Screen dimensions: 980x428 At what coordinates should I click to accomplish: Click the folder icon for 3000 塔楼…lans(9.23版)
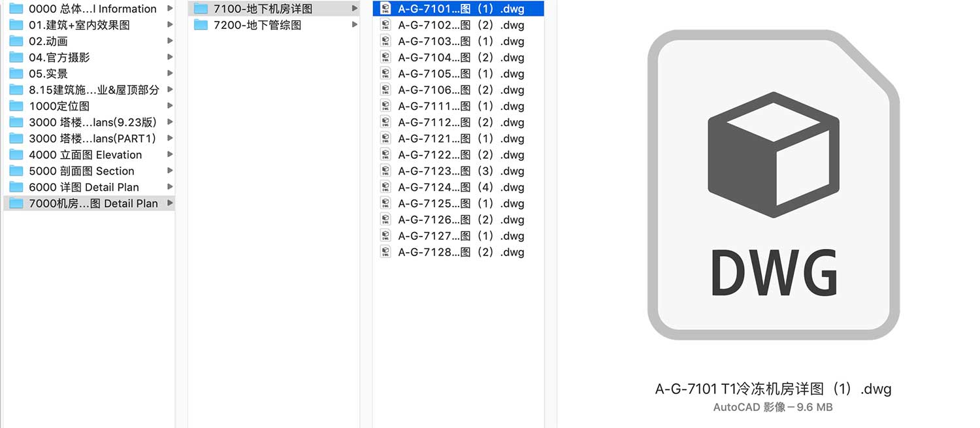pyautogui.click(x=16, y=122)
